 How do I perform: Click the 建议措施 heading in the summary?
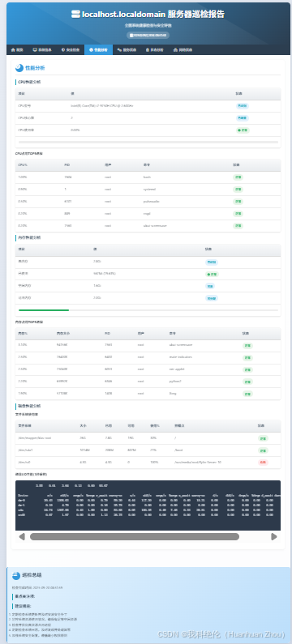click(22, 606)
